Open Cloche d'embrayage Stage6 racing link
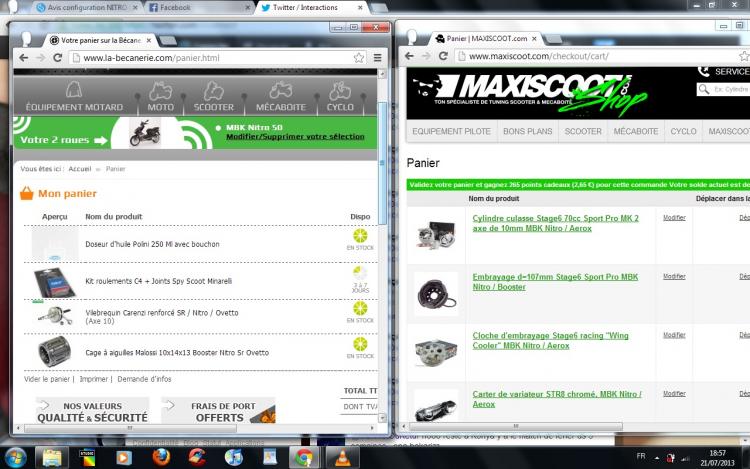 click(551, 341)
